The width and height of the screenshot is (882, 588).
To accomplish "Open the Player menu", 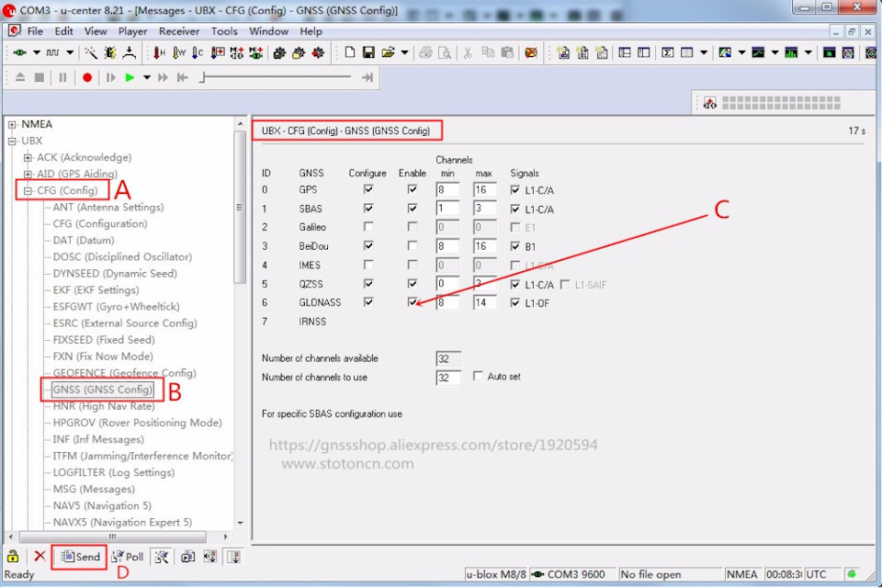I will point(132,31).
